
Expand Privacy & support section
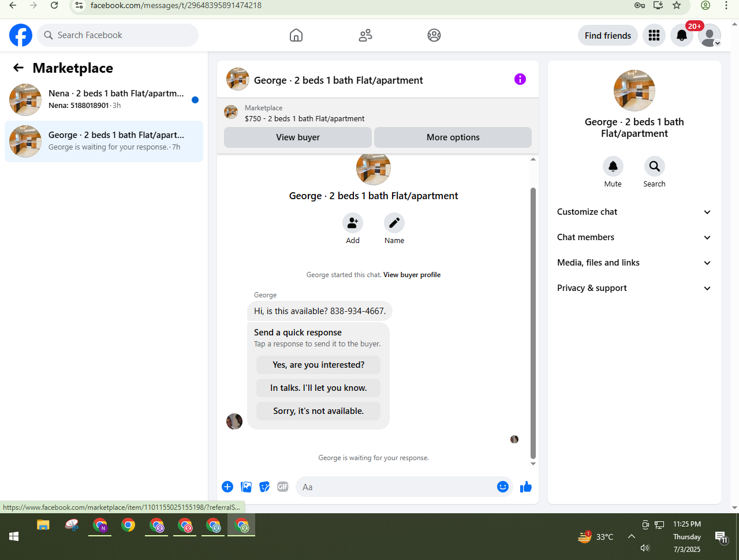tap(635, 288)
